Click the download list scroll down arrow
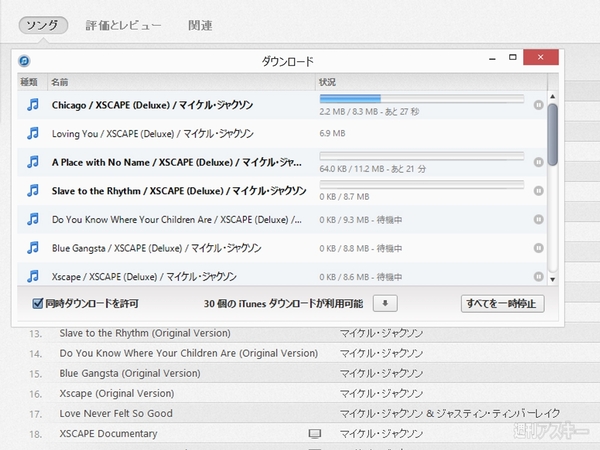 coord(552,279)
